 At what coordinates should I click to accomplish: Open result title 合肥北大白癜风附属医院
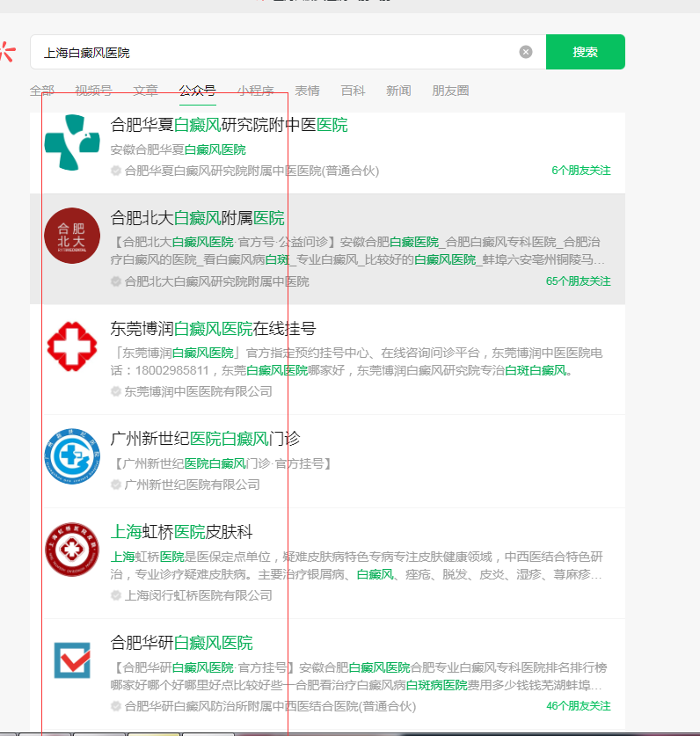pos(197,218)
